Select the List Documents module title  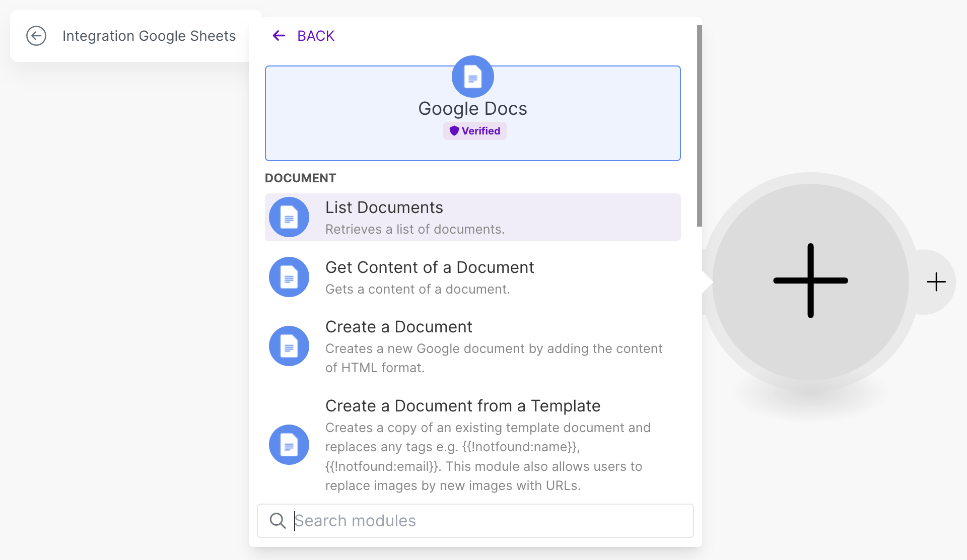click(384, 207)
